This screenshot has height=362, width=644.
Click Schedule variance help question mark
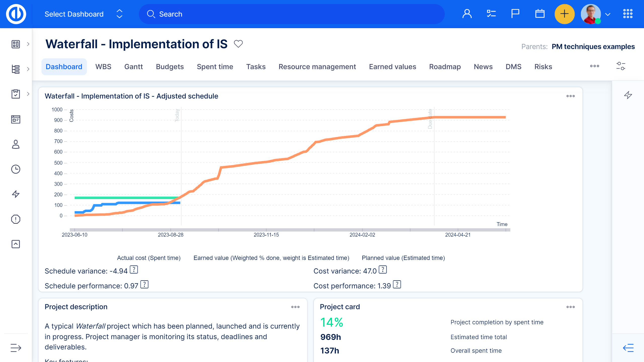tap(134, 270)
